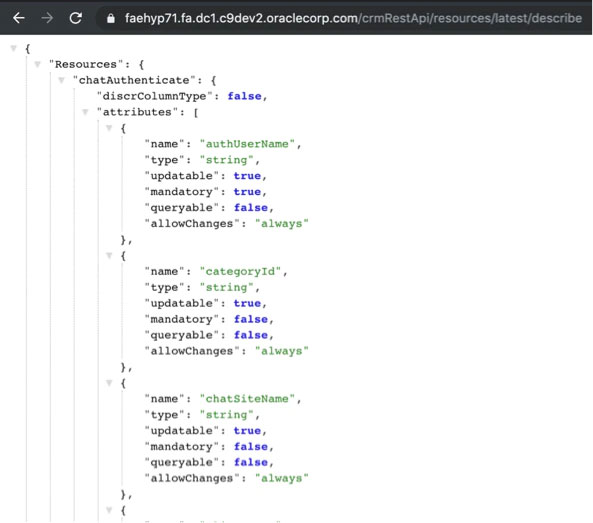Click chatSiteName's mandatory false value
The width and height of the screenshot is (593, 523).
250,447
